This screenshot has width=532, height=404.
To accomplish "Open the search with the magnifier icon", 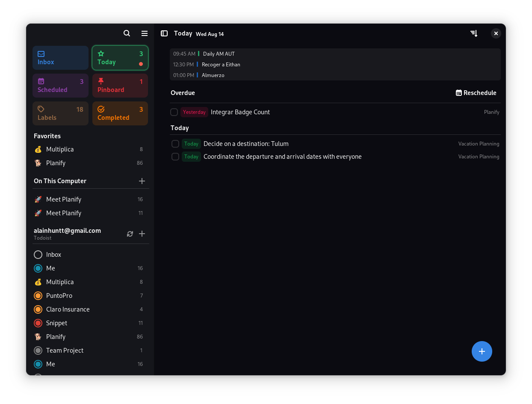I will [x=127, y=33].
